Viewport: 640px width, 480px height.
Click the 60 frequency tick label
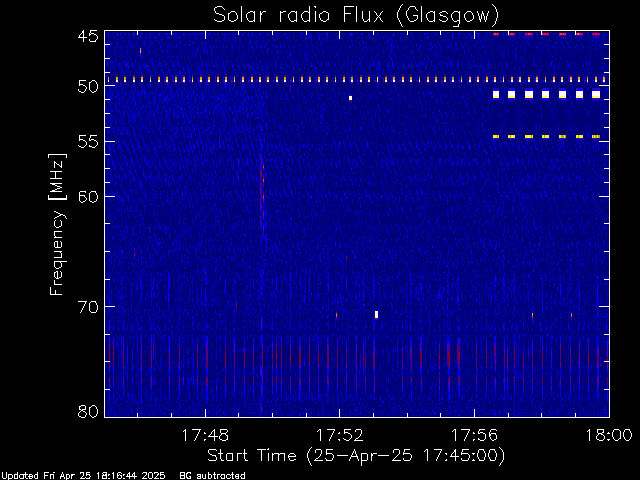pyautogui.click(x=88, y=197)
